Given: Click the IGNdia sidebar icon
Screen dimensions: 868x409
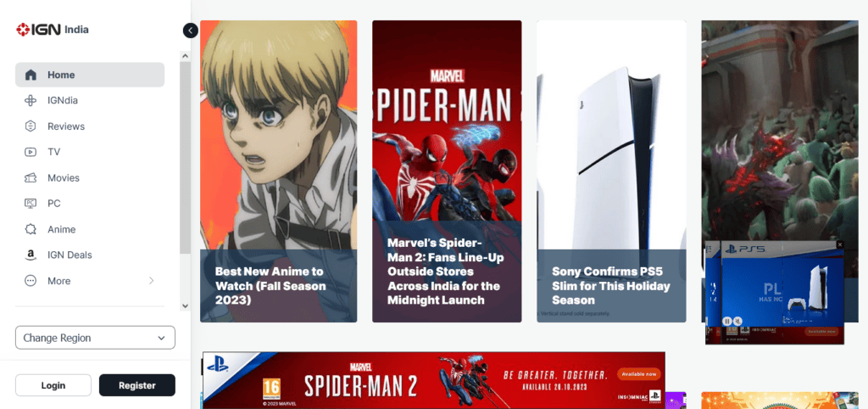Looking at the screenshot, I should [31, 100].
